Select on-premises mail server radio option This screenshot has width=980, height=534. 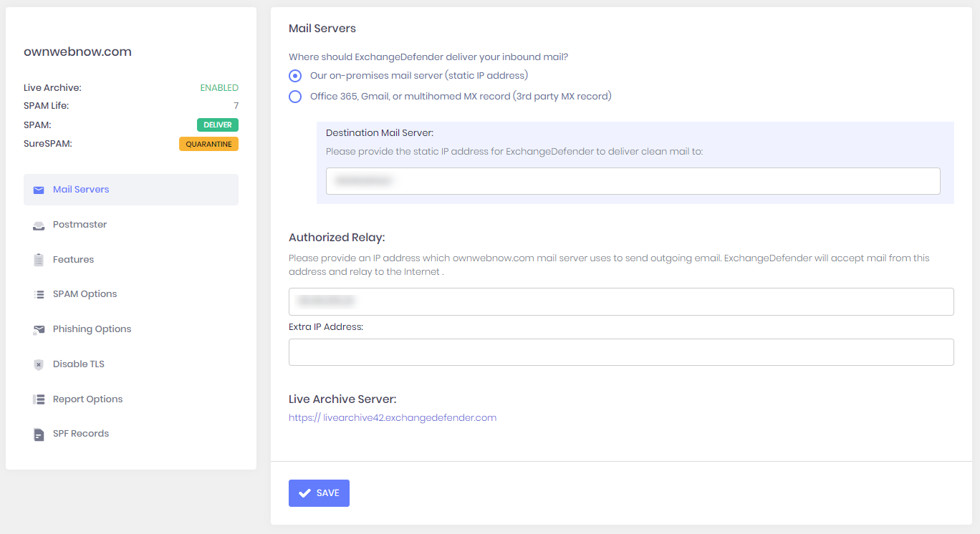[295, 76]
